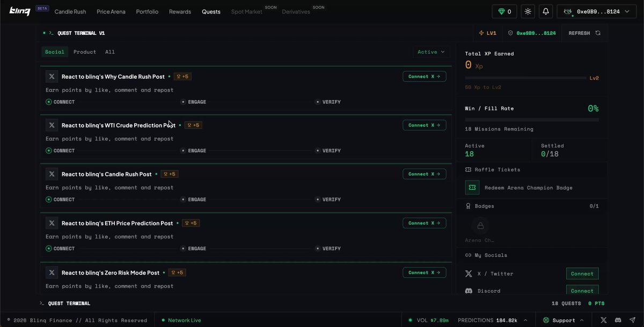Click the X icon on ETH Price Prediction quest
Image resolution: width=644 pixels, height=327 pixels.
52,223
